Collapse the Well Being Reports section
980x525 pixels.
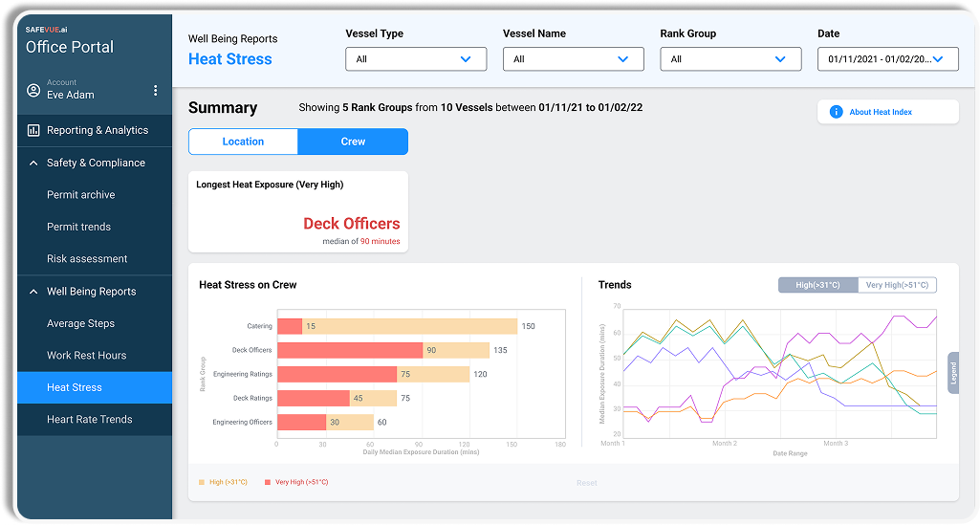point(33,292)
